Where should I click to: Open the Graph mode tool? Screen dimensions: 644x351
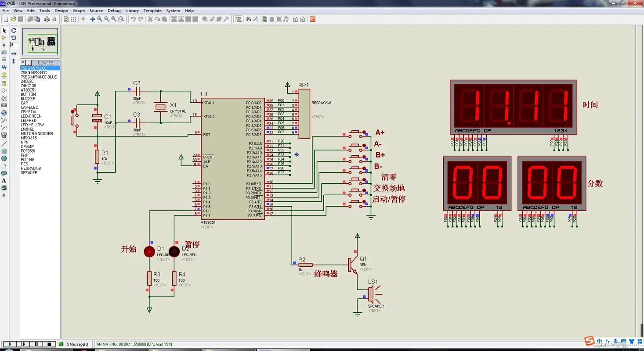[x=4, y=98]
